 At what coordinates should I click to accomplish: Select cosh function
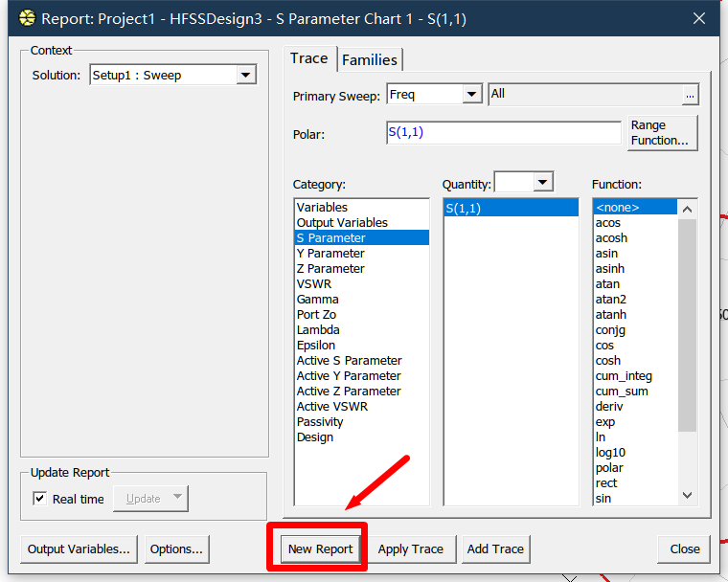tap(635, 360)
